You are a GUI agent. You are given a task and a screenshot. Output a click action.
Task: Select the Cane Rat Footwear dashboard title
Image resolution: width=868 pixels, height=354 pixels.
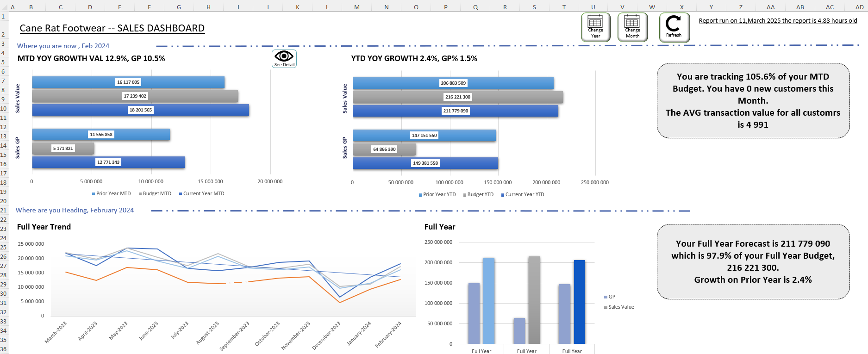pos(112,28)
